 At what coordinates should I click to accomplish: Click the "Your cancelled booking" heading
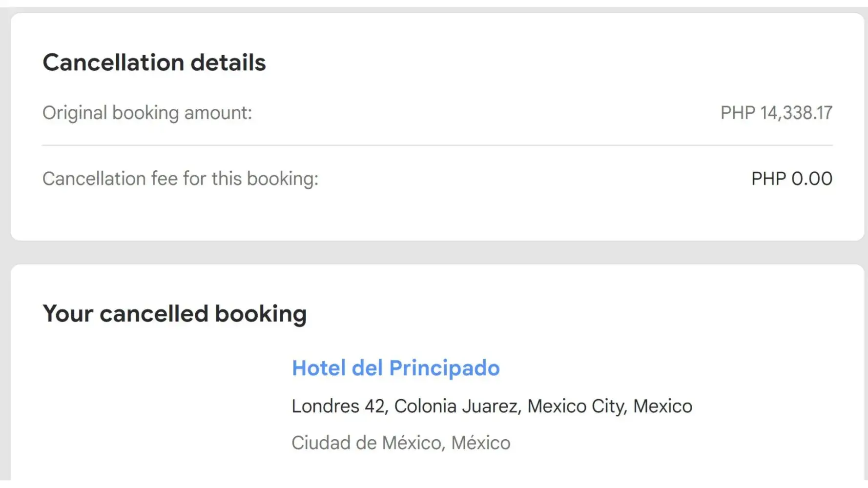[174, 313]
